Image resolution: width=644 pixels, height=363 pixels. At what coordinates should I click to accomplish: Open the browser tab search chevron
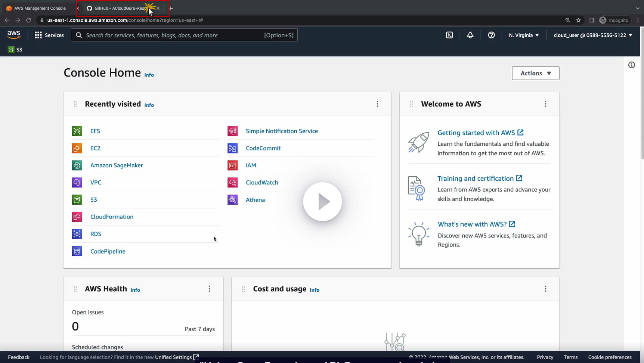pyautogui.click(x=637, y=8)
